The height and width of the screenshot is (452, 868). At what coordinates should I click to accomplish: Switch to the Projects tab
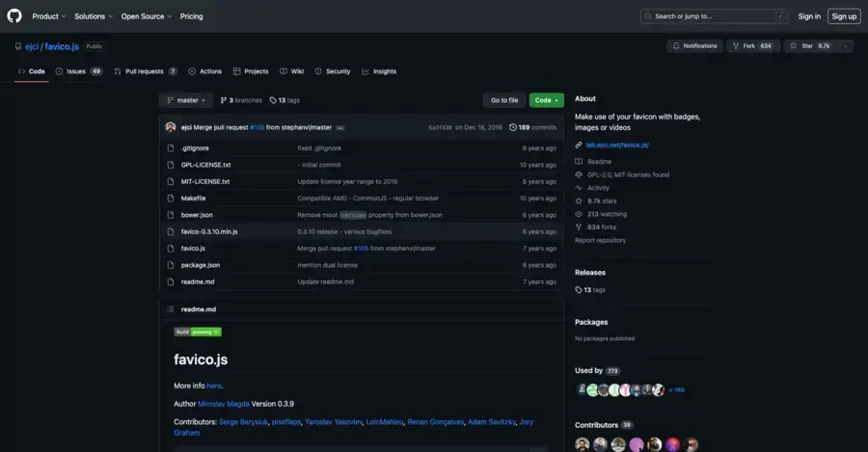(x=251, y=71)
